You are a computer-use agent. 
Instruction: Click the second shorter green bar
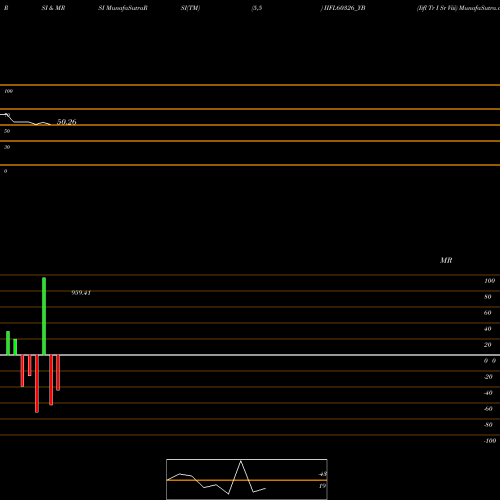point(15,347)
